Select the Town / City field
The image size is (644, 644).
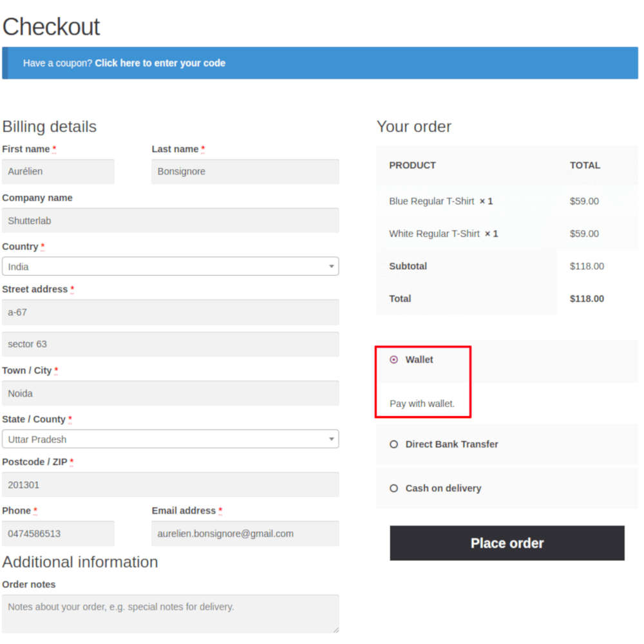click(171, 393)
